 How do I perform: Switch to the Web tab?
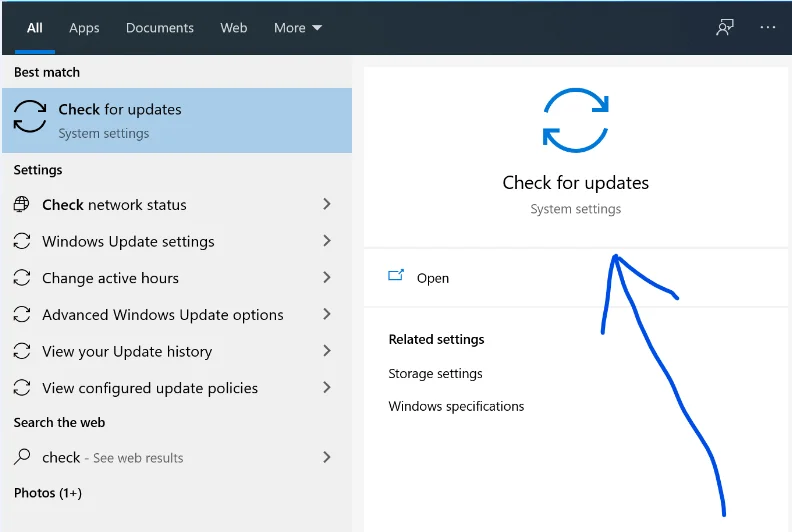(233, 28)
